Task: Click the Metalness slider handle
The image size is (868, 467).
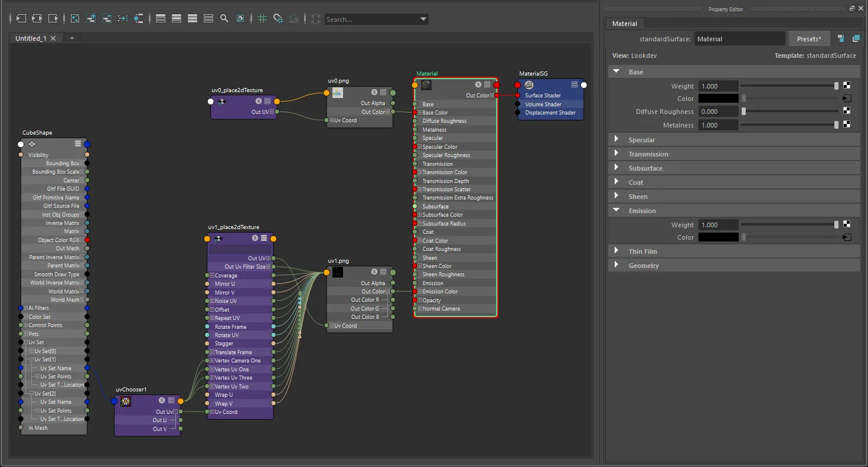Action: tap(836, 125)
